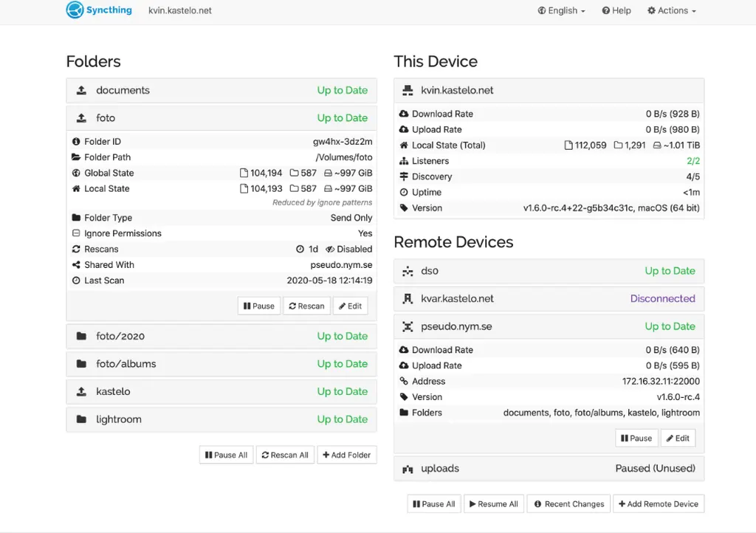Click the identicon beside uploads device
756x533 pixels.
pos(408,469)
